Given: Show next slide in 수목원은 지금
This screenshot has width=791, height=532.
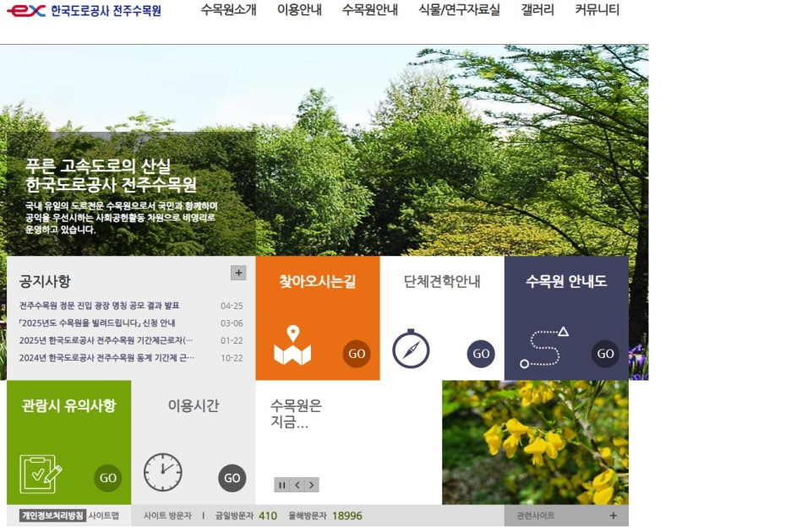Looking at the screenshot, I should point(312,485).
